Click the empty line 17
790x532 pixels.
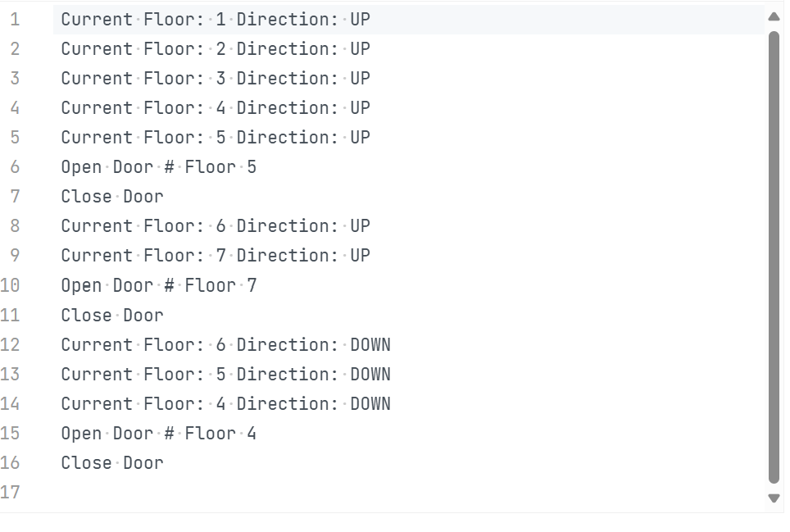[408, 492]
